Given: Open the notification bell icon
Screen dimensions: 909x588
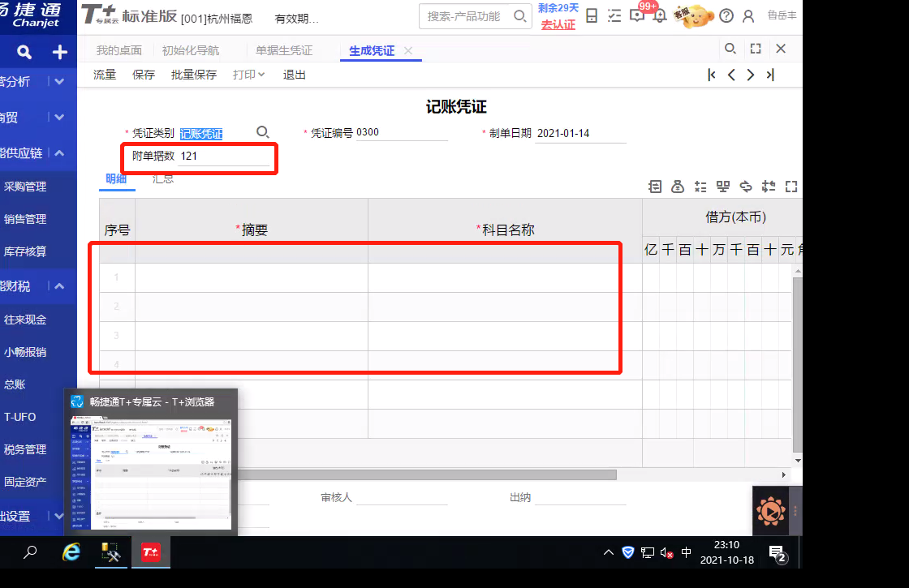Looking at the screenshot, I should 660,16.
